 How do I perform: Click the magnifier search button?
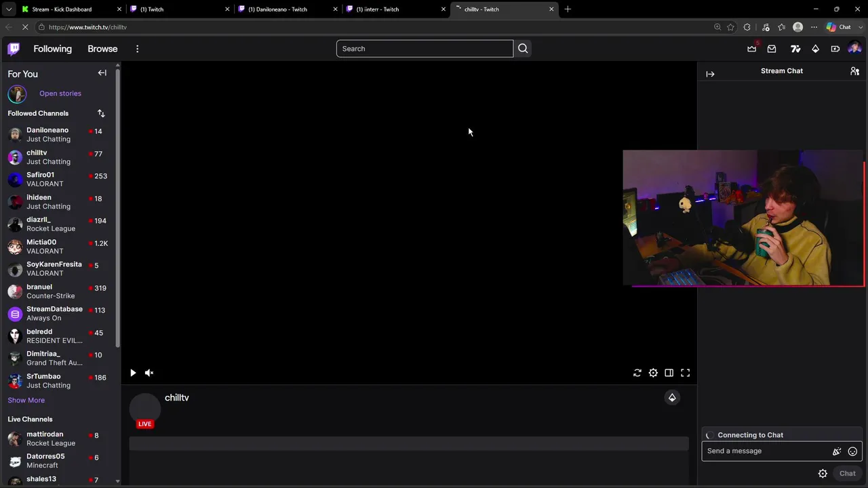pos(523,49)
